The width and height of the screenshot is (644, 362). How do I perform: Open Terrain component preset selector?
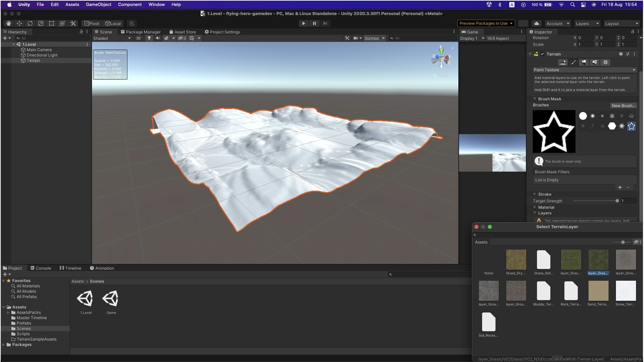click(x=628, y=54)
